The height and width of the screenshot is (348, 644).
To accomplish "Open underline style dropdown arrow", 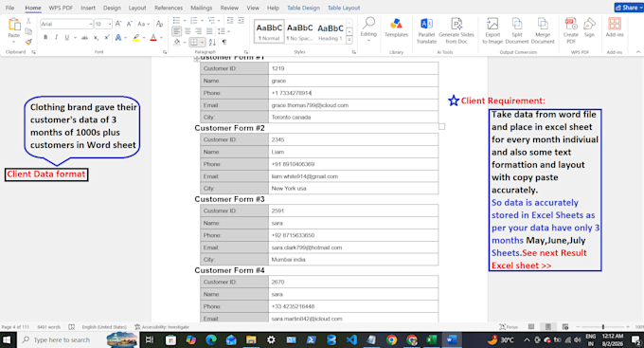I will click(75, 37).
